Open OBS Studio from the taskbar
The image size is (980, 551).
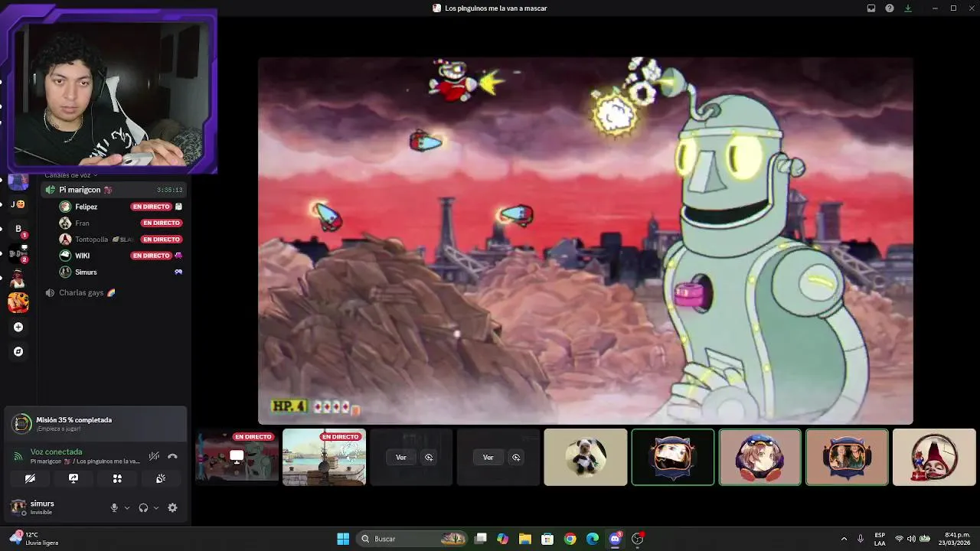pos(637,539)
